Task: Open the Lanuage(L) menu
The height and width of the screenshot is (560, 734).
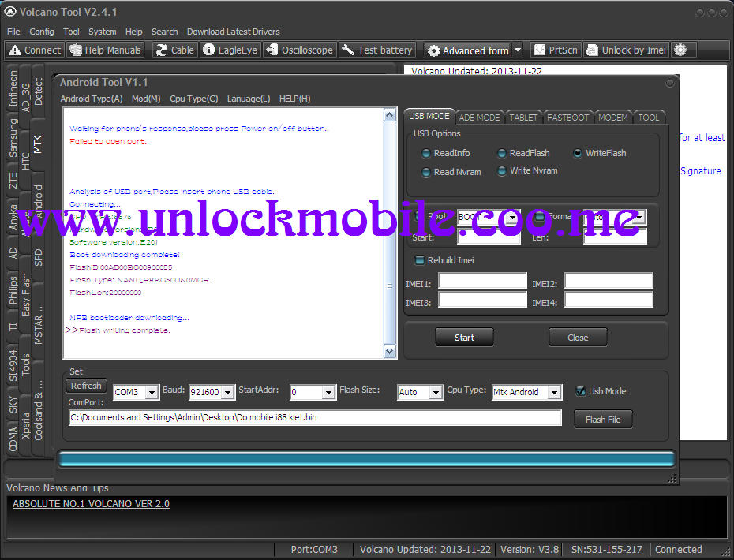Action: [x=248, y=99]
